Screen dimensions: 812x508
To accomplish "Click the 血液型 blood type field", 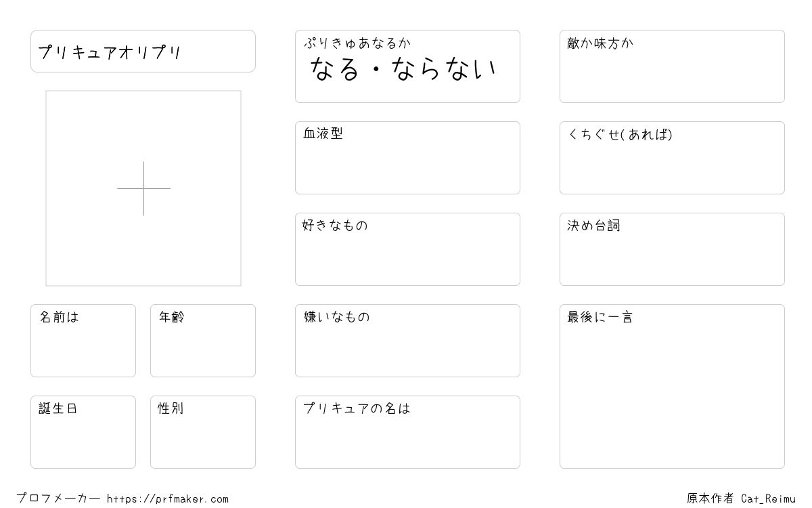I will [407, 158].
